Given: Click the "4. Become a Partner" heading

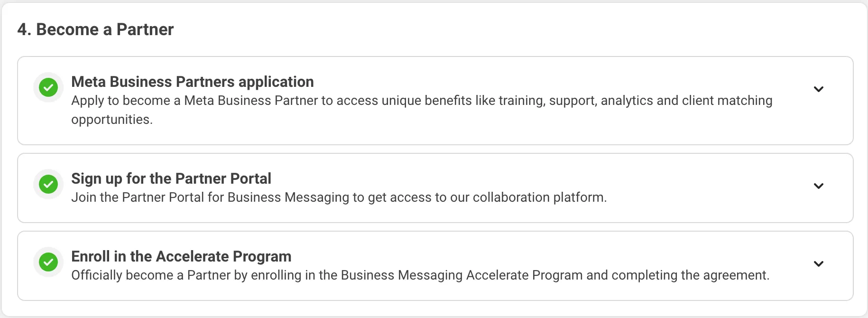Looking at the screenshot, I should pyautogui.click(x=95, y=29).
